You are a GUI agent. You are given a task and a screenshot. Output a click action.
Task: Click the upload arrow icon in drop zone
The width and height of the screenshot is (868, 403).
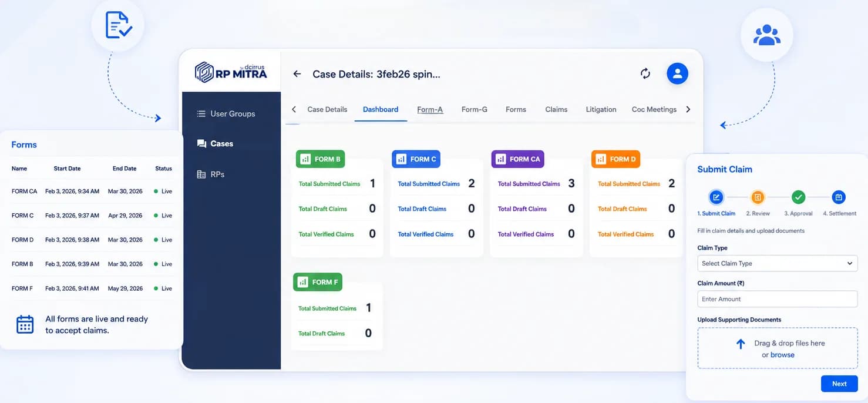point(741,344)
